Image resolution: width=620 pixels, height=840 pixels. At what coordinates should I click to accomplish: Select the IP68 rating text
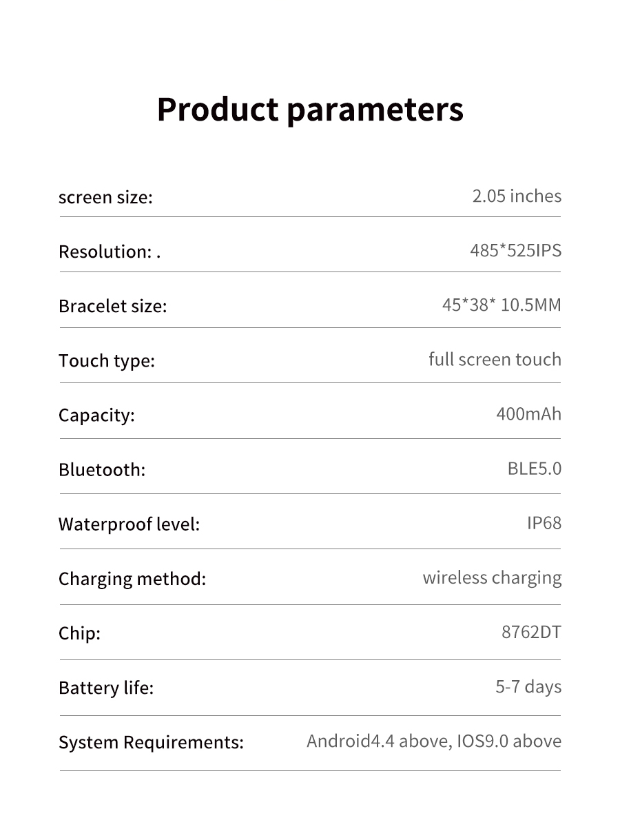pos(544,523)
